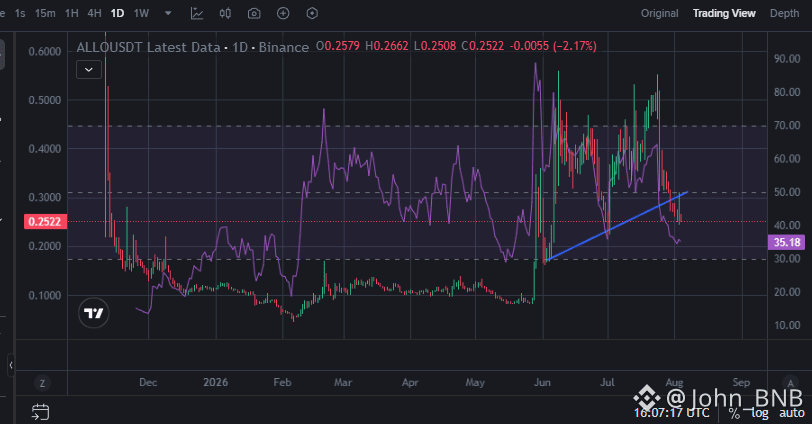This screenshot has height=424, width=812.
Task: Open chart settings hexagon icon
Action: [312, 13]
